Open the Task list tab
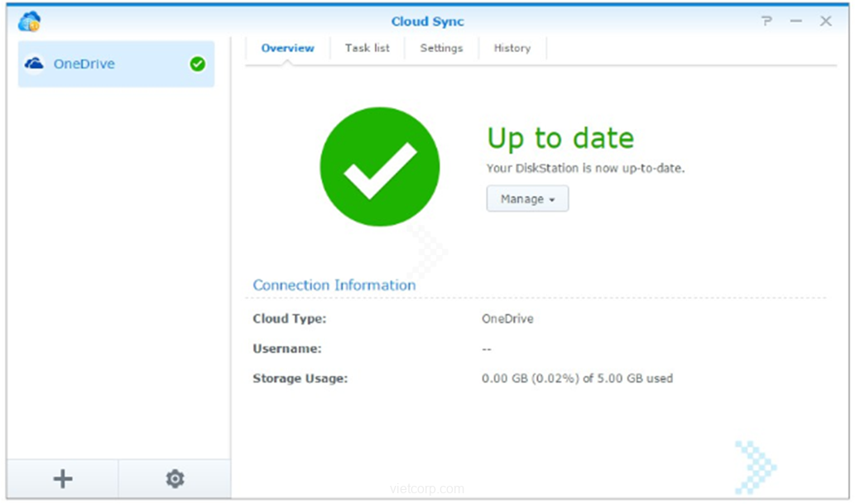The height and width of the screenshot is (504, 855). (367, 48)
